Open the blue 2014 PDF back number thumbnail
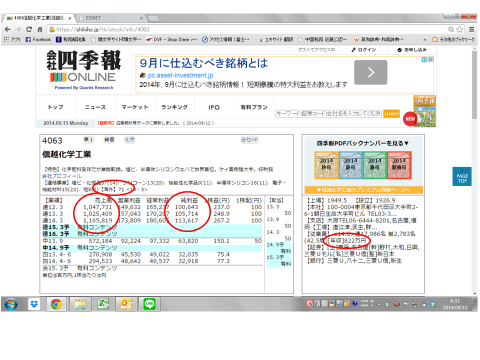The width and height of the screenshot is (480, 360). (351, 165)
